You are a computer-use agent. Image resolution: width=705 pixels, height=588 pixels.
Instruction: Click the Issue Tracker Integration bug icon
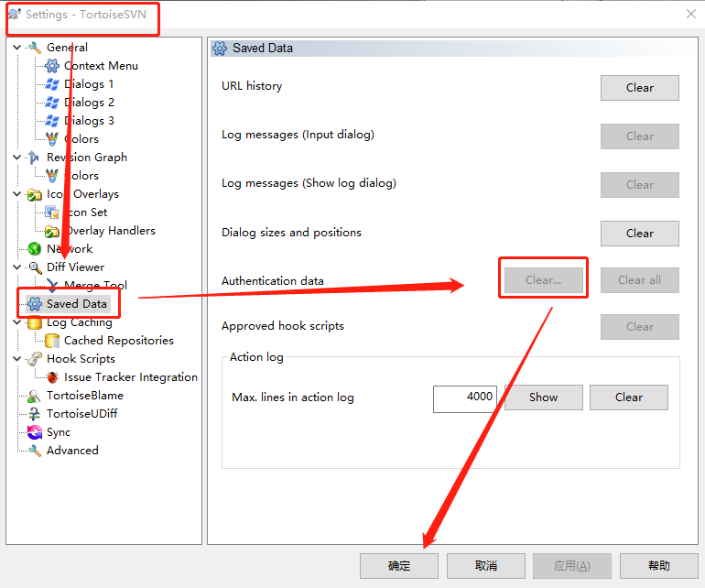(x=52, y=377)
